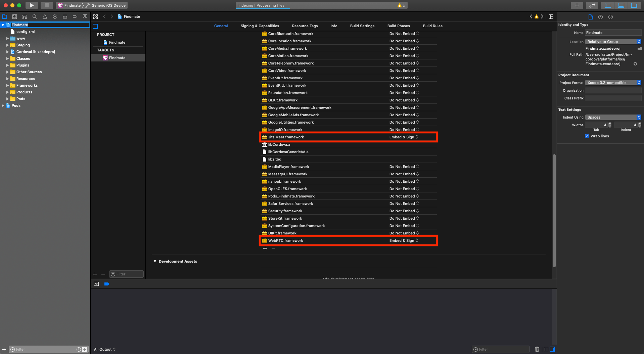Open the Library plus icon in toolbar
The height and width of the screenshot is (354, 644).
[577, 5]
